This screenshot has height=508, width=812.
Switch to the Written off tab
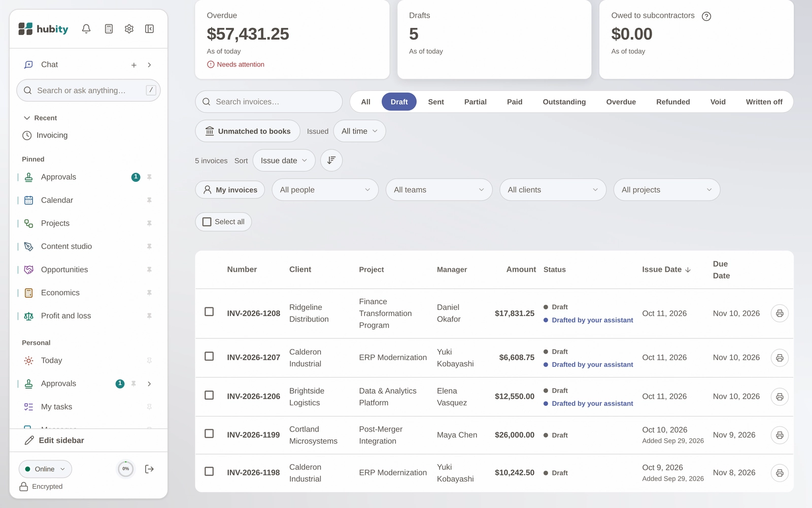click(x=764, y=102)
